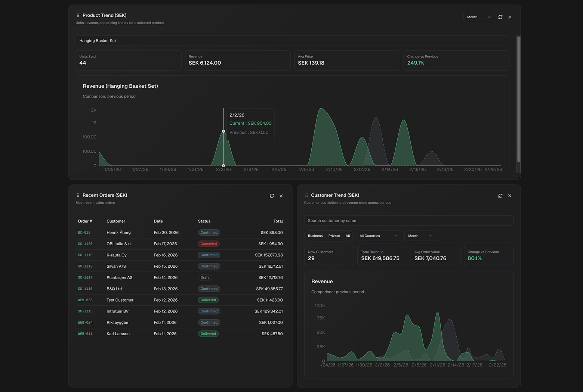Open order SO-1119 from K-rauta Oy
This screenshot has width=583, height=392.
[85, 255]
